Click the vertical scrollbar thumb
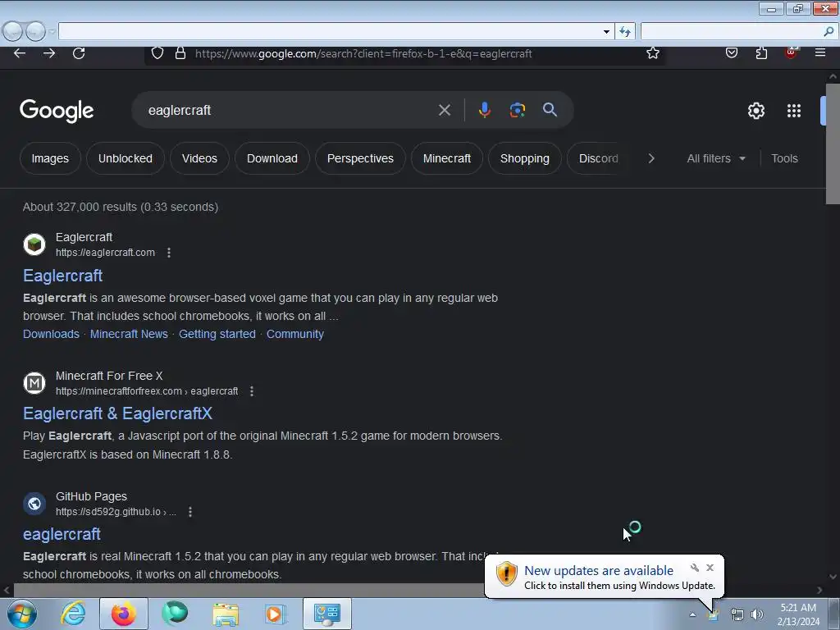 (x=833, y=143)
